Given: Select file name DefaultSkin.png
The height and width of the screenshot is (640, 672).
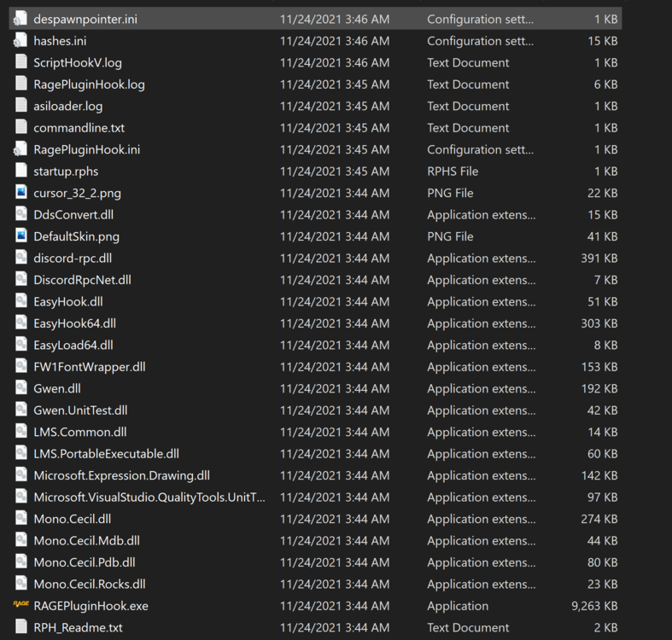Looking at the screenshot, I should (77, 237).
